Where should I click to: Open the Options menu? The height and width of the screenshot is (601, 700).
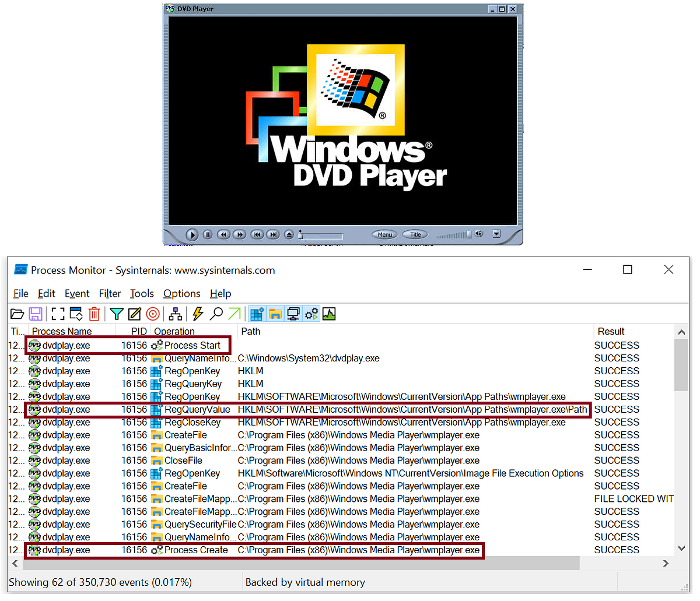coord(181,293)
